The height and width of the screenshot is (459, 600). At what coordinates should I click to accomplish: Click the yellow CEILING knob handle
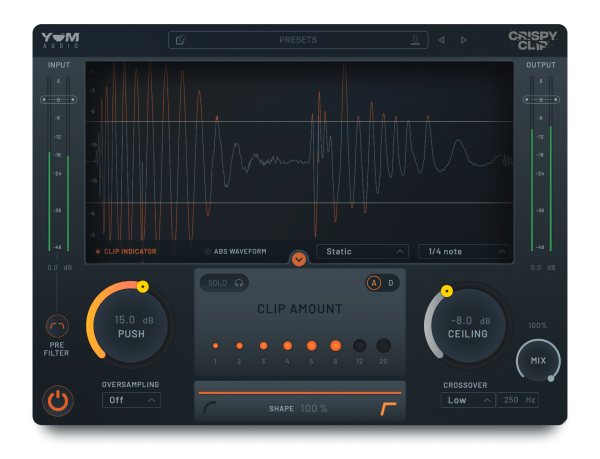point(447,291)
